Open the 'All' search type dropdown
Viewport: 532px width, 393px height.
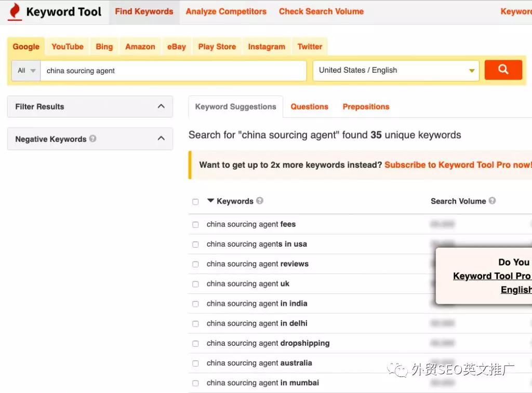tap(26, 71)
